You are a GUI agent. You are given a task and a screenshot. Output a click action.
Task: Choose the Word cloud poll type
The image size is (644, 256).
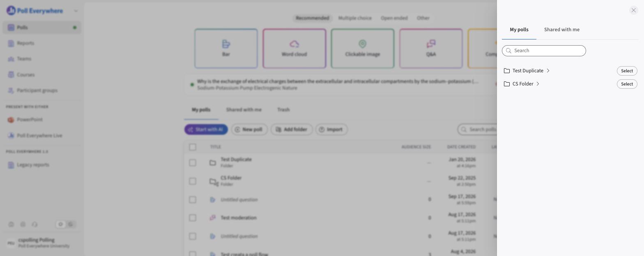(294, 48)
